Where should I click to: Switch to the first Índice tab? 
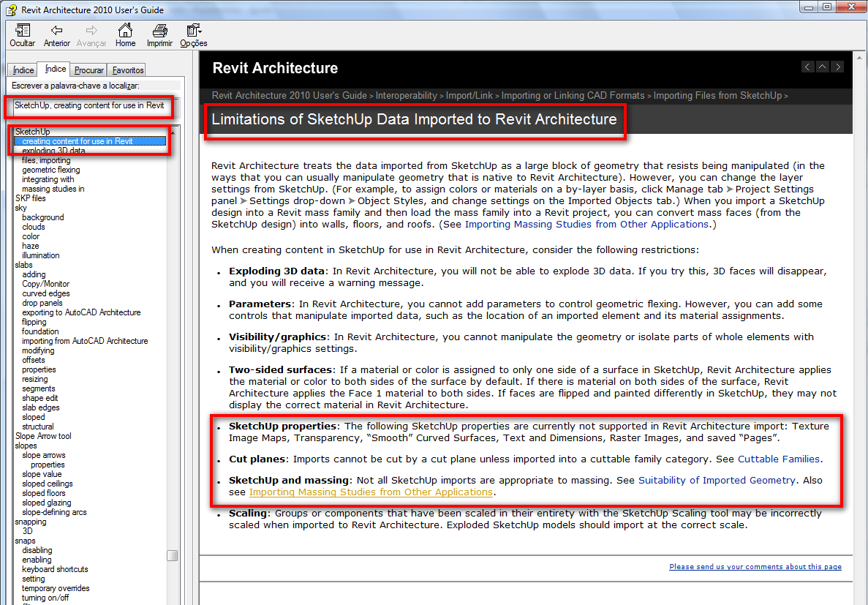tap(23, 69)
